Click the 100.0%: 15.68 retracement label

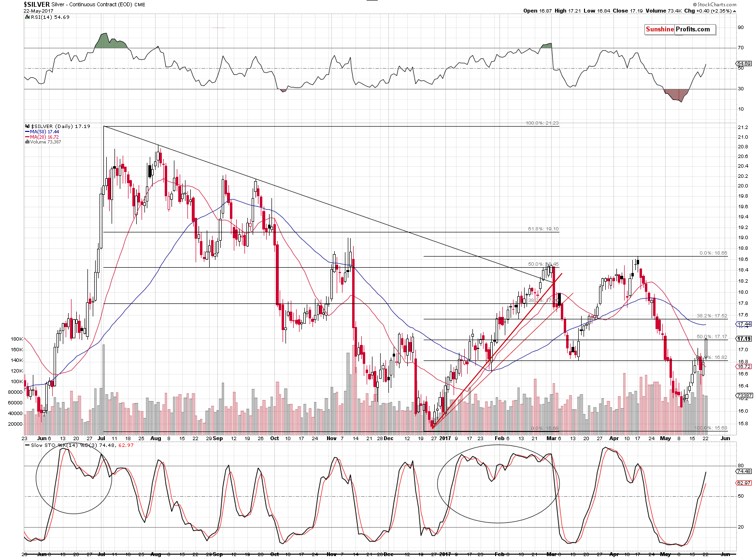point(711,428)
